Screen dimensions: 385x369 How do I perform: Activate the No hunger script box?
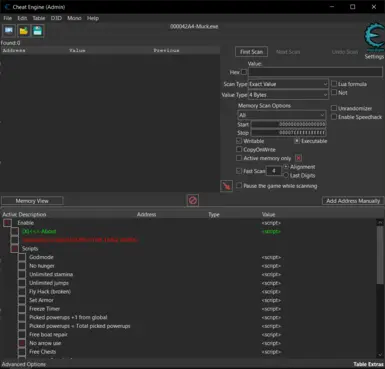point(22,266)
